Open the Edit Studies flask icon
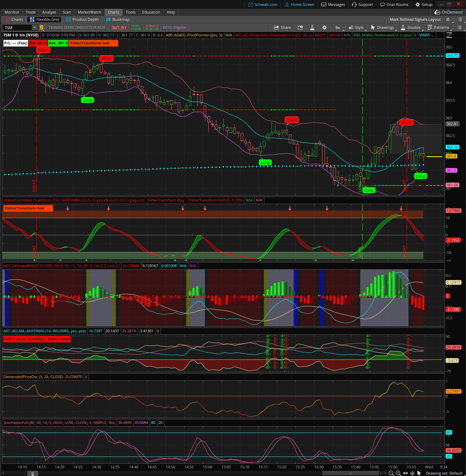The height and width of the screenshot is (476, 466). [x=312, y=27]
